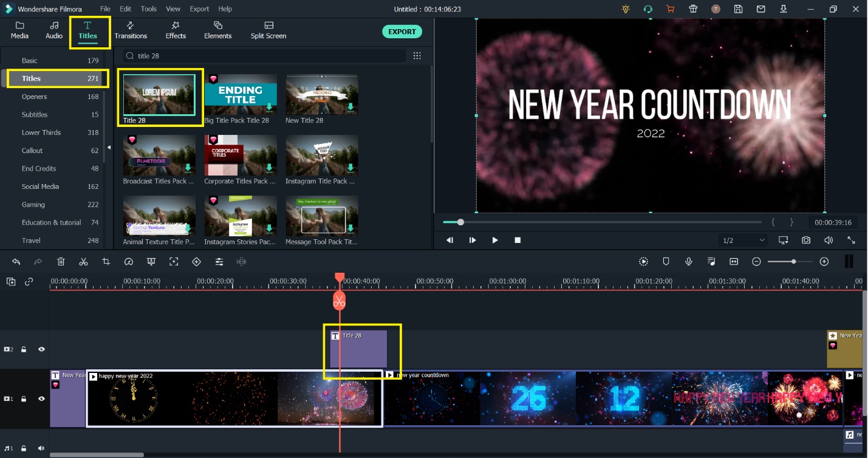Select the Social Media category
This screenshot has height=458, width=868.
click(60, 186)
